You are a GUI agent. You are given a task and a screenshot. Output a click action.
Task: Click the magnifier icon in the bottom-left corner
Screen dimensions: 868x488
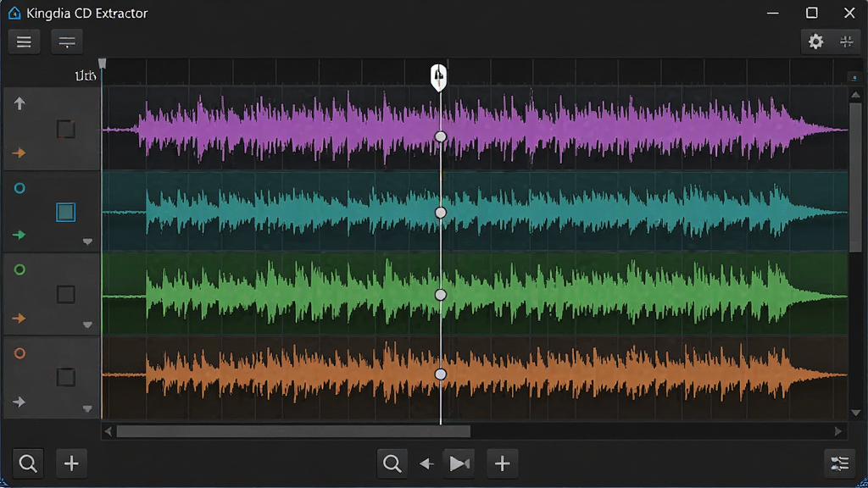point(28,463)
